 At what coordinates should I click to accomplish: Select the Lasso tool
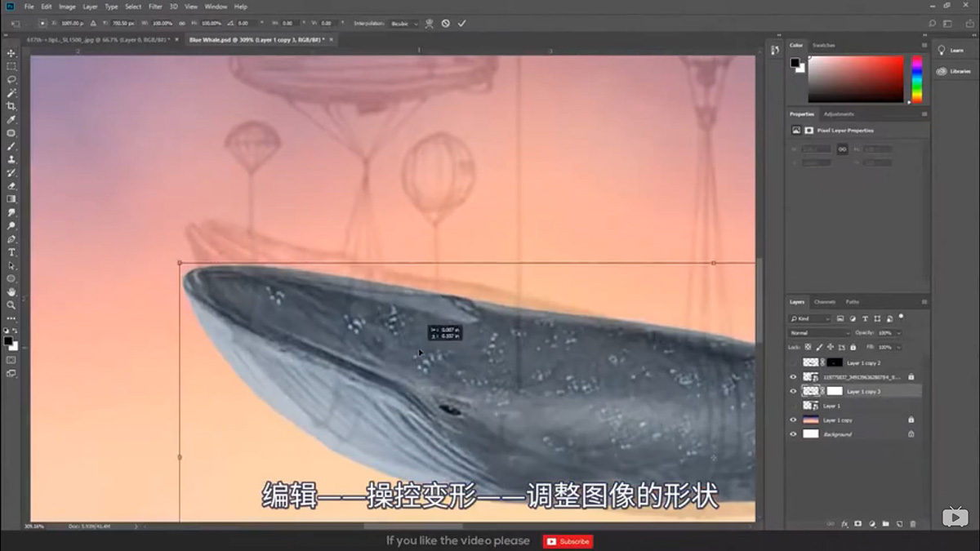(x=11, y=79)
